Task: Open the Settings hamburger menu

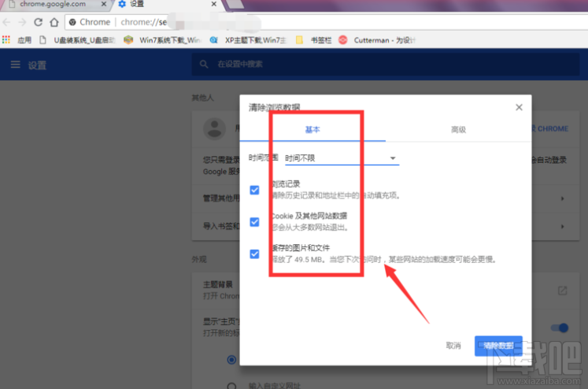Action: [15, 65]
